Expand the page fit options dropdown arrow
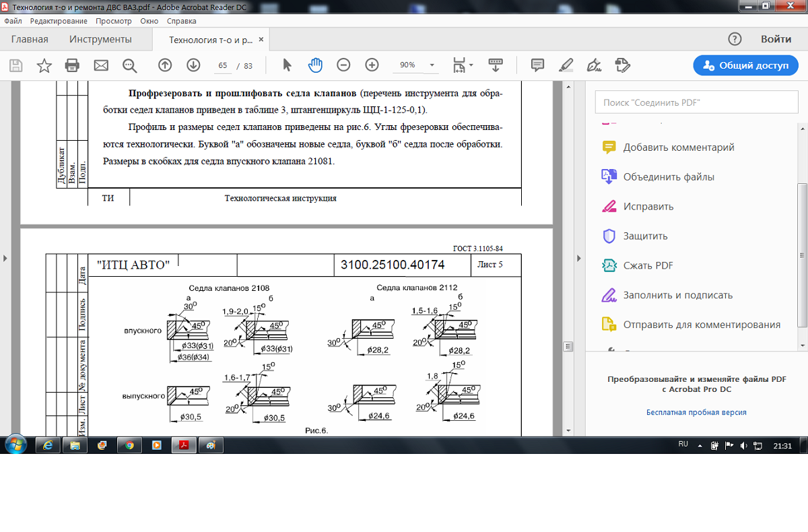Image resolution: width=808 pixels, height=532 pixels. tap(471, 65)
